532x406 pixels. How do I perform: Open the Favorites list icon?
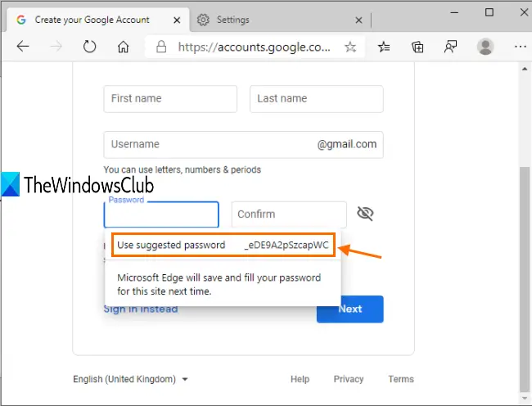(384, 47)
